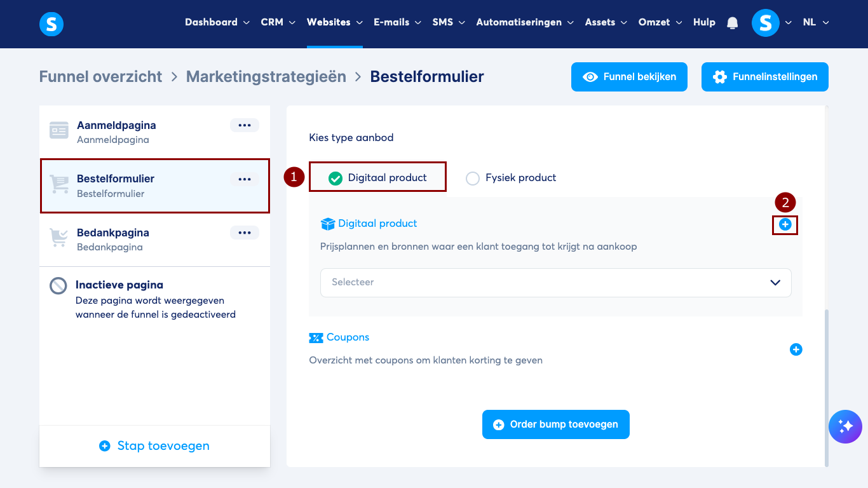Image resolution: width=868 pixels, height=488 pixels.
Task: Open the user avatar S menu
Action: [x=765, y=24]
